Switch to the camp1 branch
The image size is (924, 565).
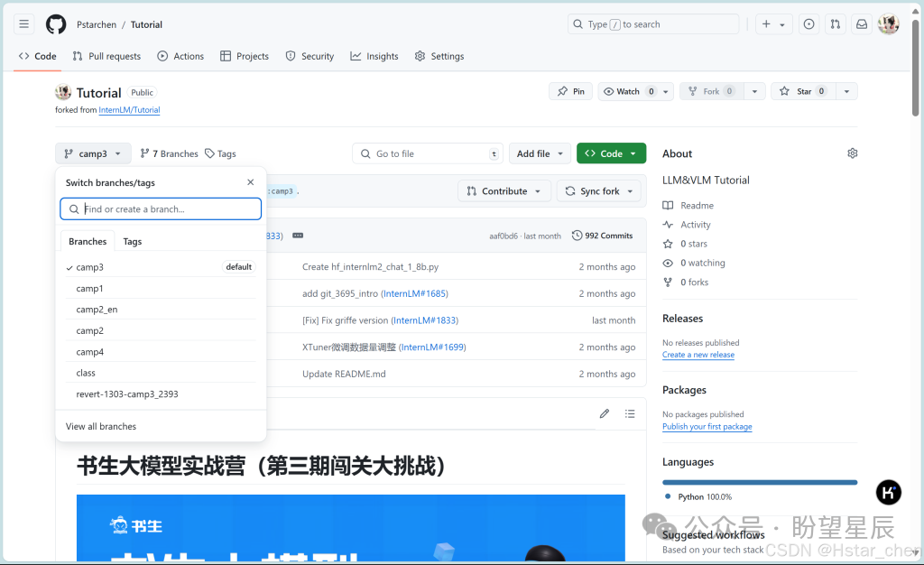click(161, 288)
